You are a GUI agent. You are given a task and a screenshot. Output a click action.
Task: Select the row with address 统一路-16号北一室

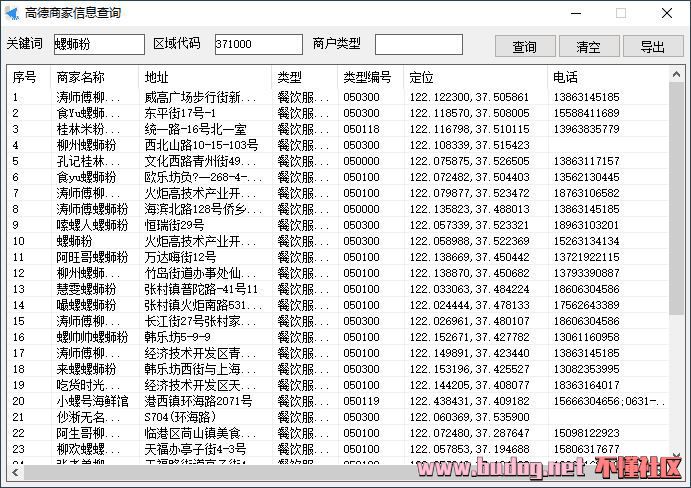338,129
